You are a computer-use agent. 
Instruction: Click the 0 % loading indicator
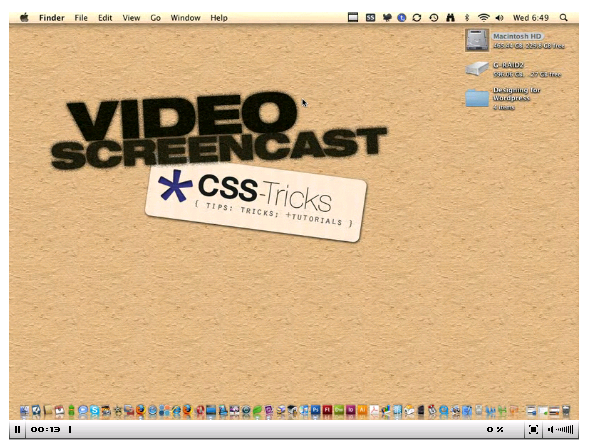495,429
